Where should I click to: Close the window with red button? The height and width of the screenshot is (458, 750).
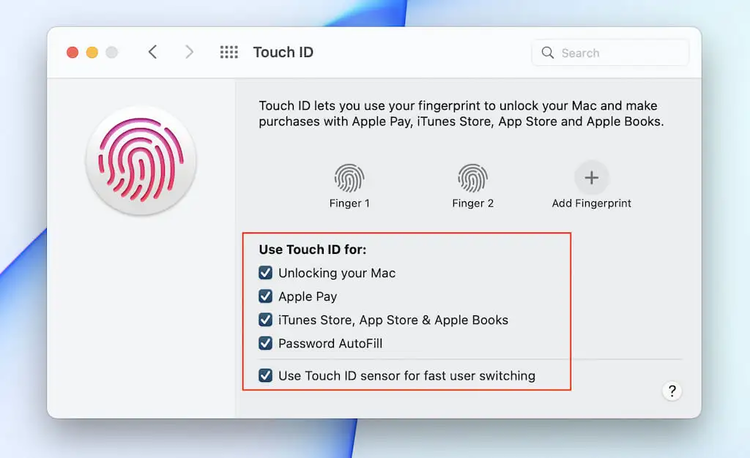tap(72, 52)
